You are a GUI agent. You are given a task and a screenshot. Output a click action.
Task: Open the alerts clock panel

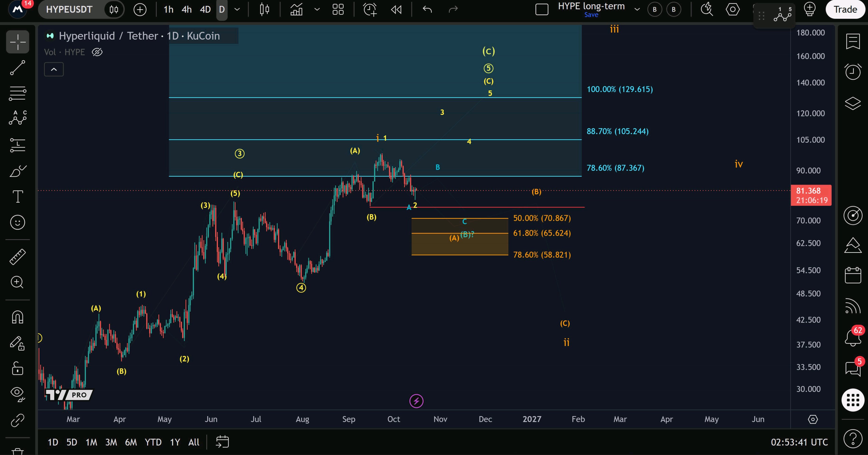[x=853, y=72]
